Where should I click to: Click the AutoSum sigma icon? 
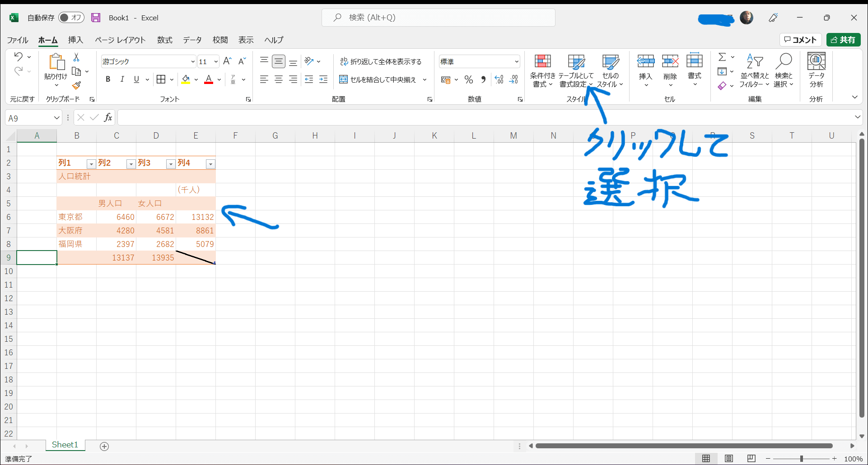(722, 57)
